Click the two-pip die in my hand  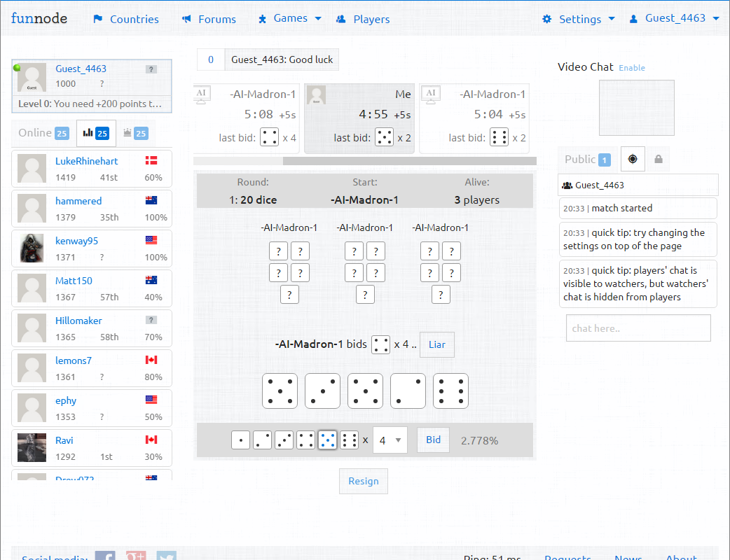(408, 391)
